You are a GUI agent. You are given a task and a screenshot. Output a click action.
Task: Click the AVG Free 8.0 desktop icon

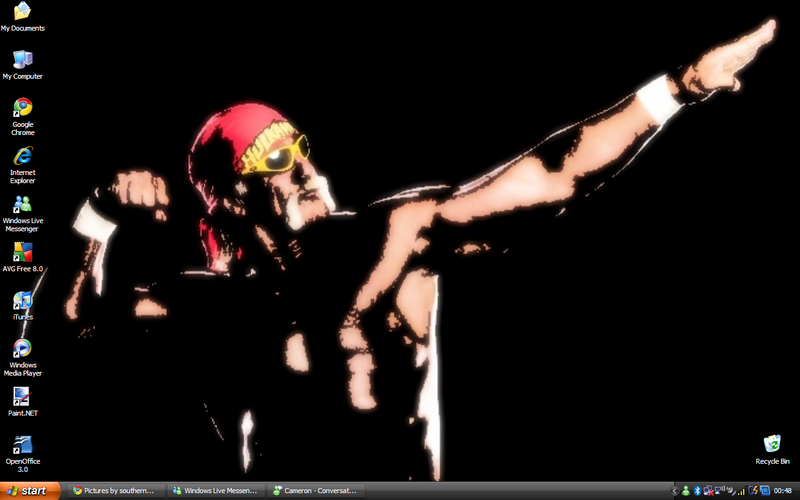[22, 257]
